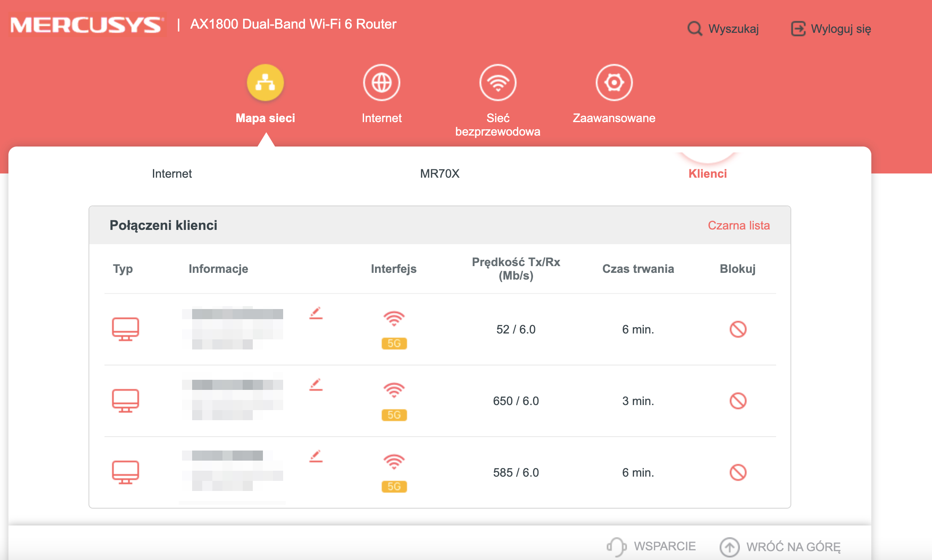Click the Wyszukaj search icon
The width and height of the screenshot is (932, 560).
[x=695, y=29]
